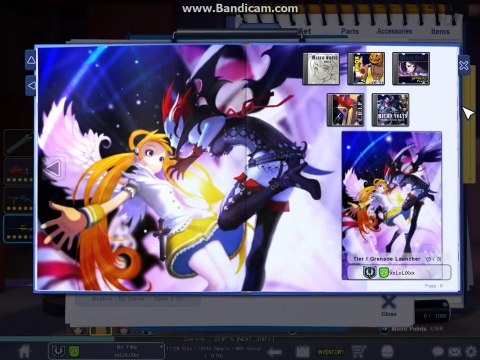Click the blue left-arrow button below the up-triangle

pyautogui.click(x=30, y=86)
